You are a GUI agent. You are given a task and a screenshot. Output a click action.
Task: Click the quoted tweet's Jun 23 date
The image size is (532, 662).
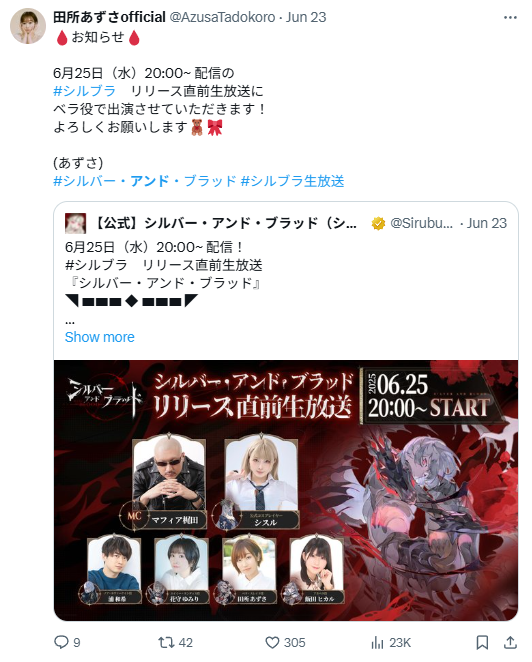(487, 223)
